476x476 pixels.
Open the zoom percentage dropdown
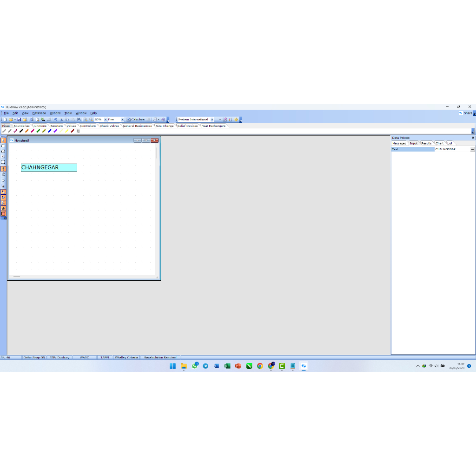105,119
